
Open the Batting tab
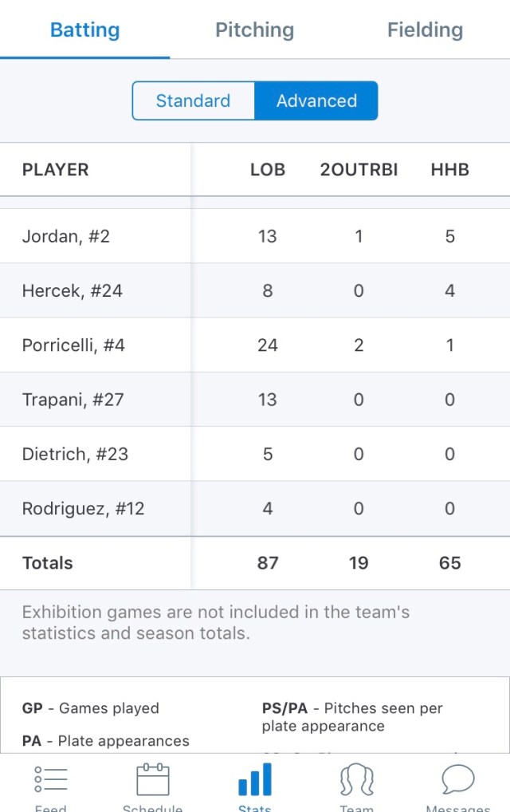84,30
